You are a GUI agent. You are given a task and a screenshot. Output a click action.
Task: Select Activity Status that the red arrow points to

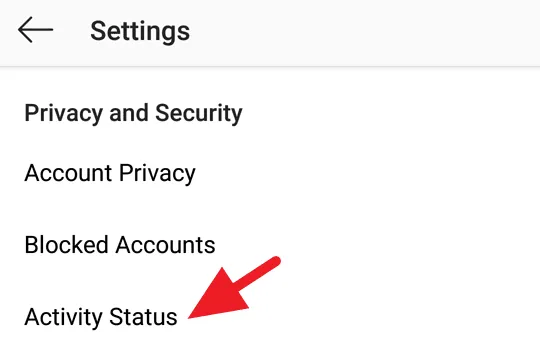click(101, 317)
